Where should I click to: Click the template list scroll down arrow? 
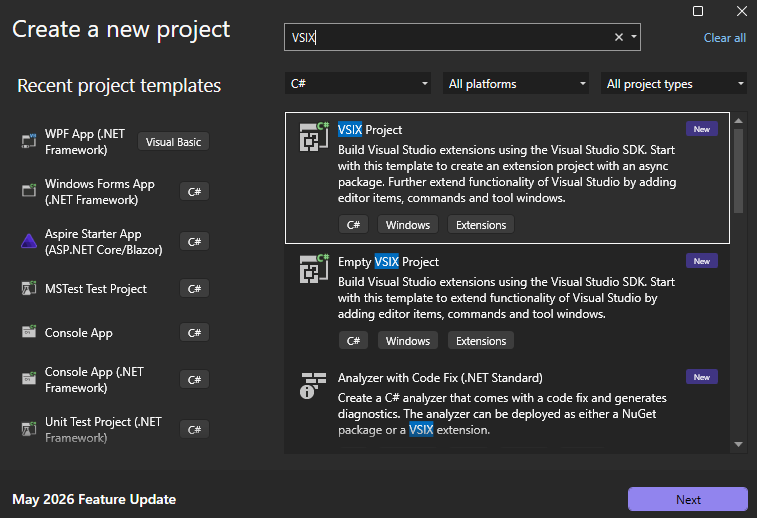click(x=738, y=444)
